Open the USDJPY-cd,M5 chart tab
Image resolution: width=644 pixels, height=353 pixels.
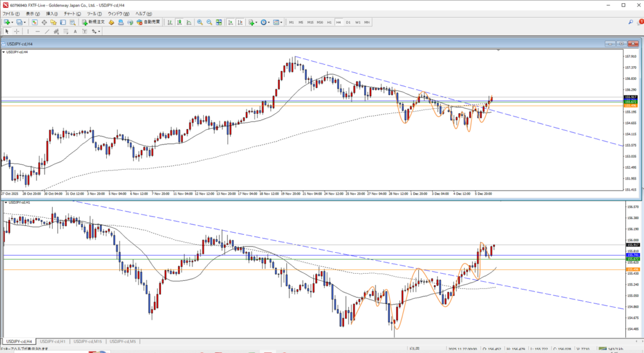(x=124, y=341)
